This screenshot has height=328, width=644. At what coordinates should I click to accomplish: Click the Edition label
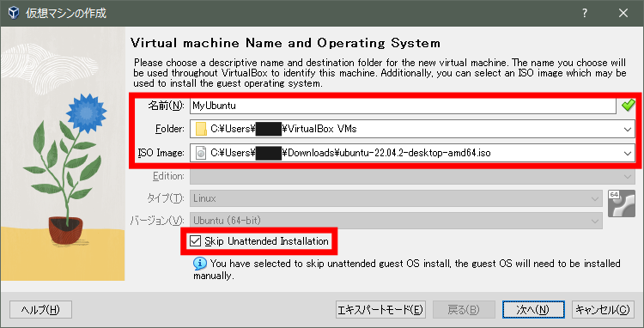(168, 177)
